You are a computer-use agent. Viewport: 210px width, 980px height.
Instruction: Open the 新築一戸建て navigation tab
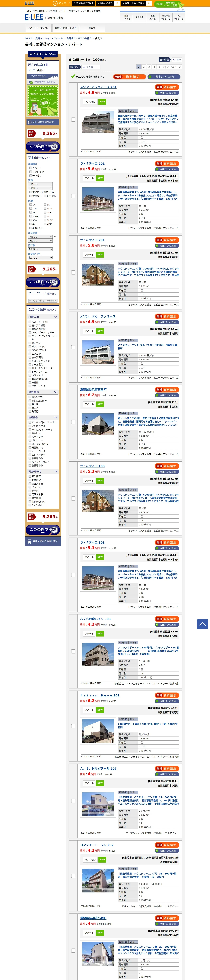pos(126,17)
